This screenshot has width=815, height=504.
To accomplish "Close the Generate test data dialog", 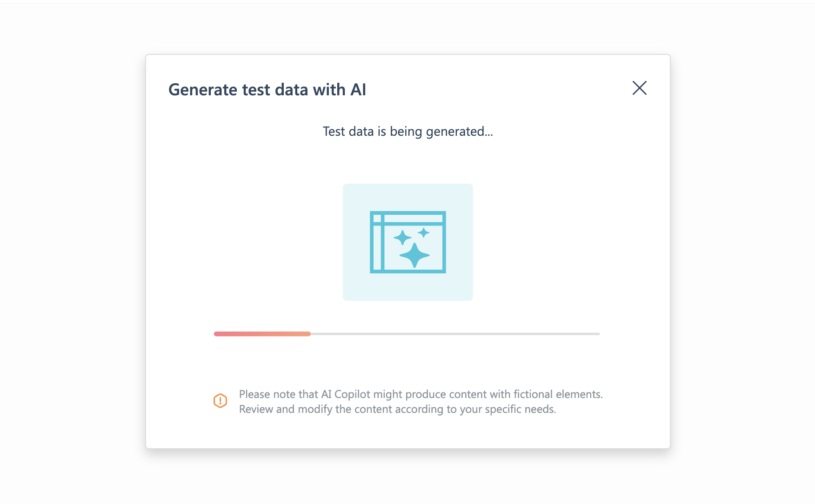I will (x=640, y=88).
